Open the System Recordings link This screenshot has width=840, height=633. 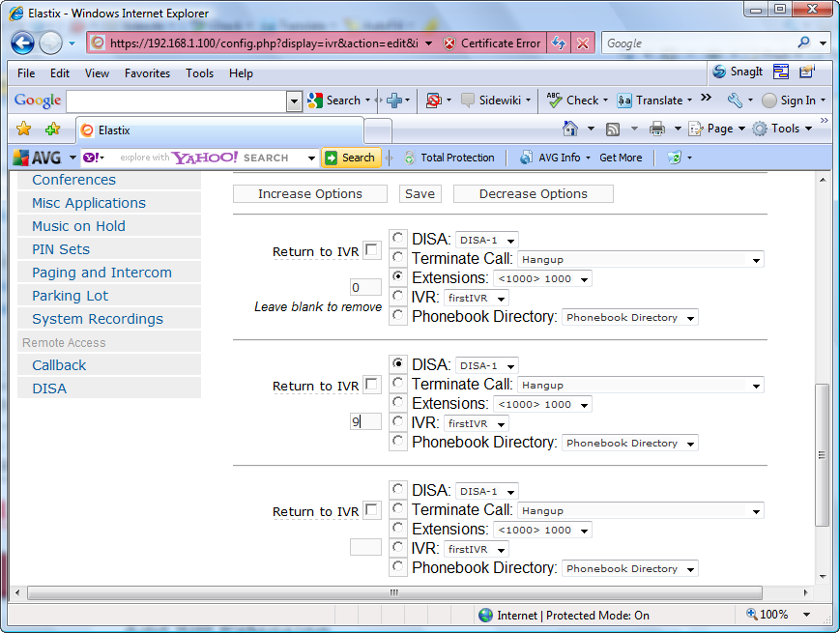pyautogui.click(x=98, y=319)
